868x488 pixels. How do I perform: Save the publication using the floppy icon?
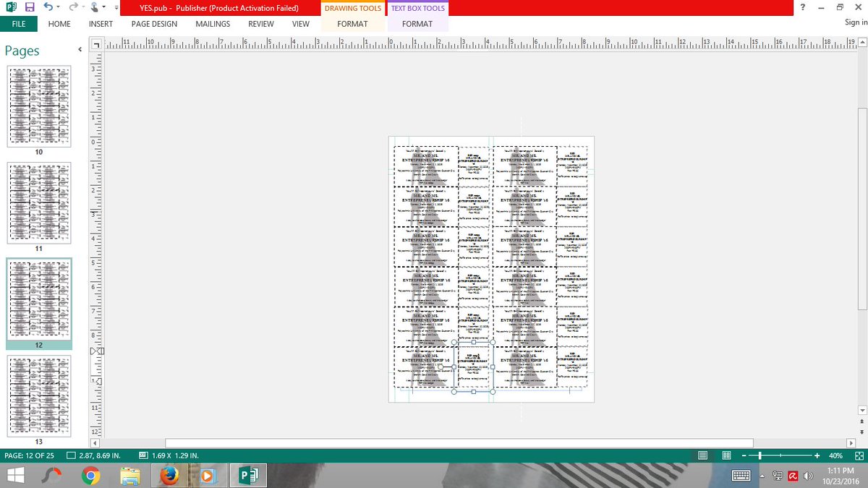pos(30,7)
